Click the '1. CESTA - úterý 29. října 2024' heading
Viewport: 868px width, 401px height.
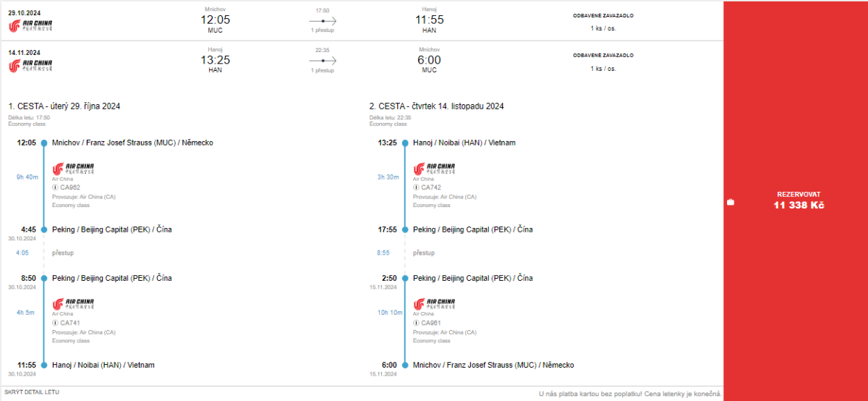click(x=64, y=106)
